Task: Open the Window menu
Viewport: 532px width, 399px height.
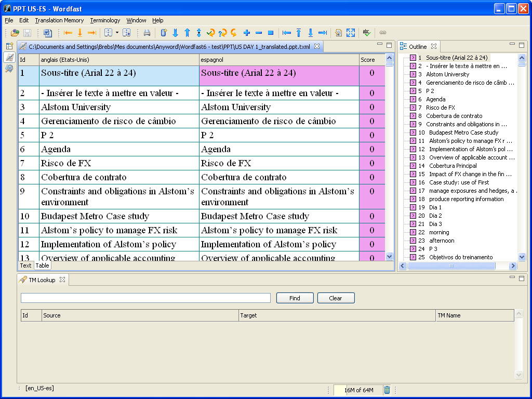Action: (x=137, y=20)
